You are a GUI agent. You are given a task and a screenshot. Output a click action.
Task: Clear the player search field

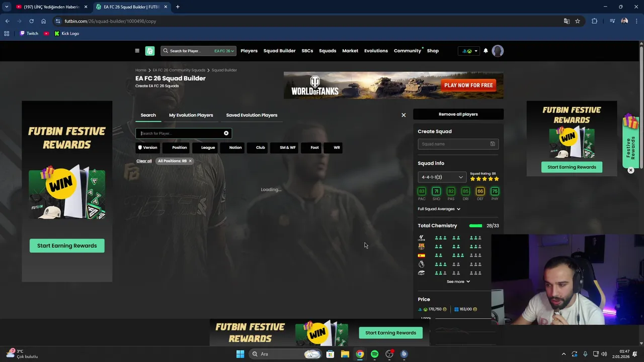click(226, 133)
